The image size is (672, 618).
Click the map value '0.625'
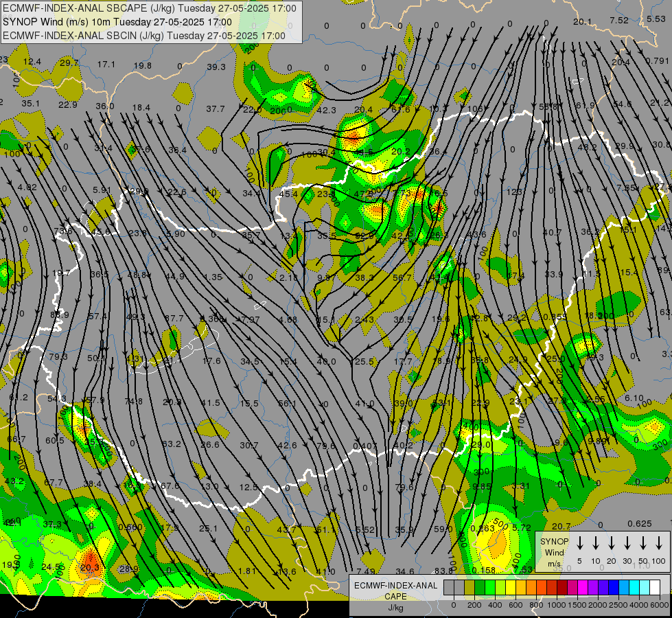(640, 524)
